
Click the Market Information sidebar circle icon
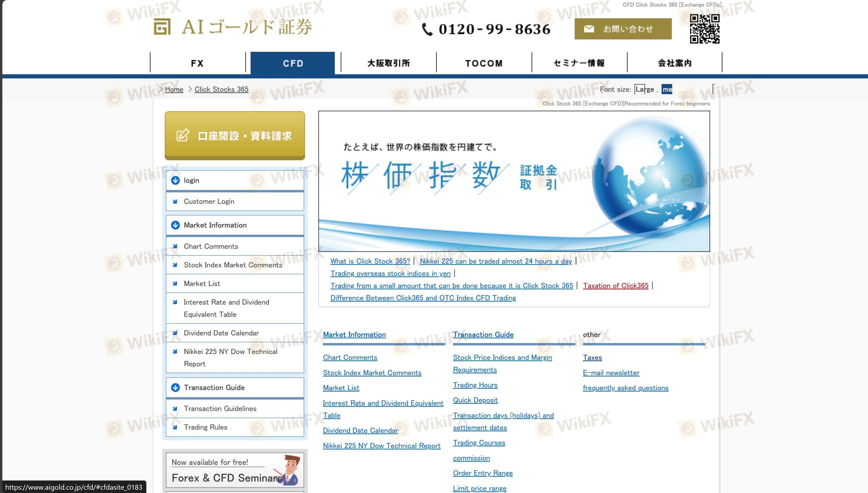tap(175, 225)
